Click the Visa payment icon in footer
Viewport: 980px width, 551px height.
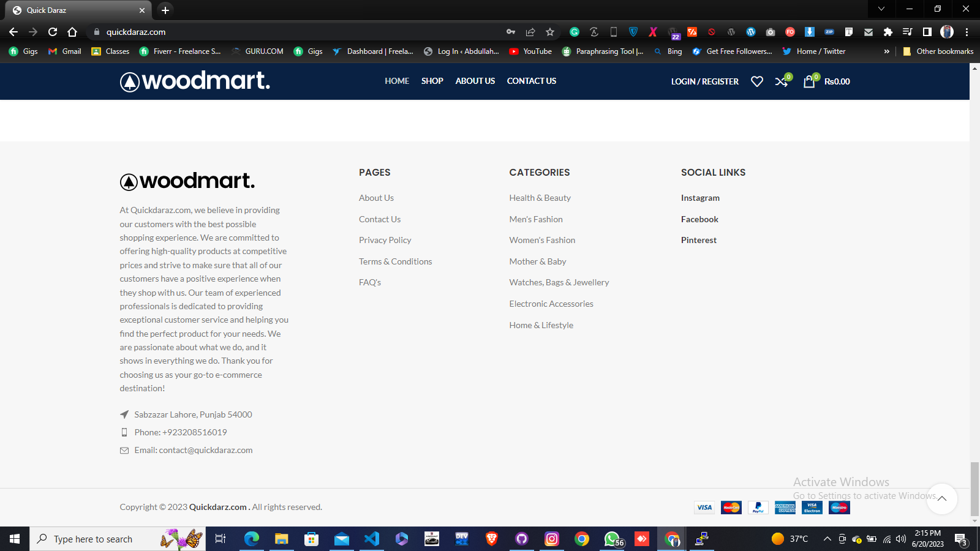[704, 508]
